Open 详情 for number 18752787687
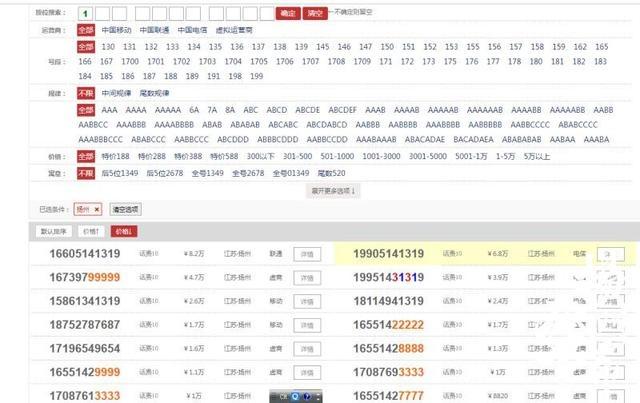This screenshot has width=640, height=403. click(x=307, y=325)
